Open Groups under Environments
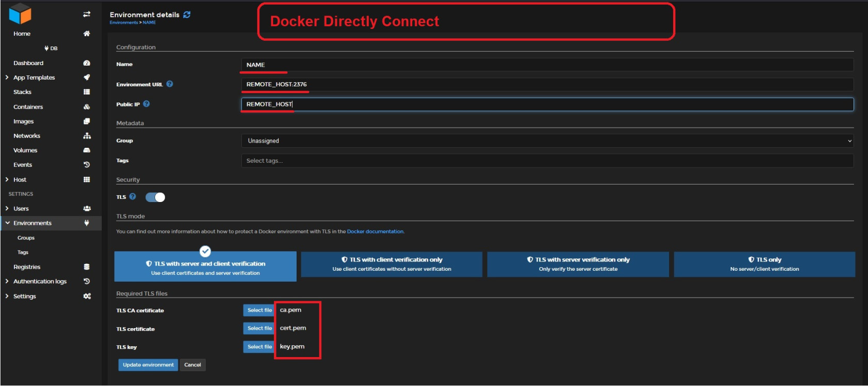 coord(26,238)
